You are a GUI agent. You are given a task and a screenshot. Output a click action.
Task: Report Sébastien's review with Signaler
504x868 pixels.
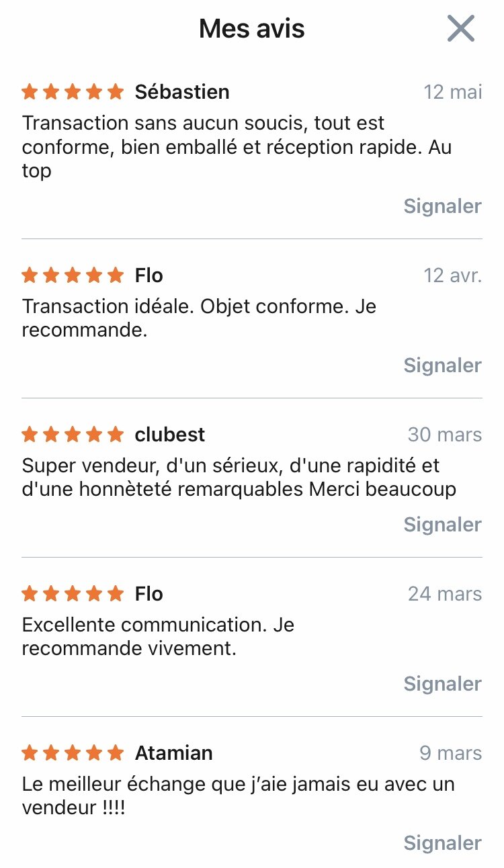point(442,206)
